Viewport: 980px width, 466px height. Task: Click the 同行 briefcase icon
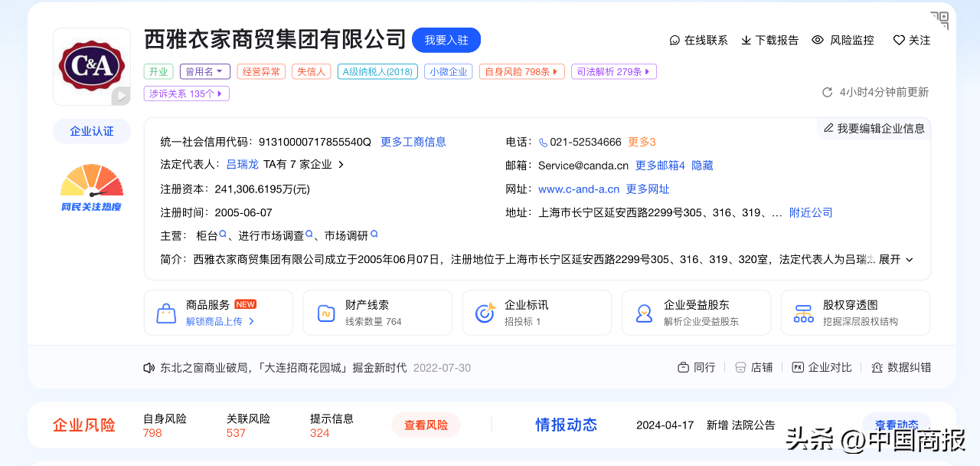click(x=683, y=368)
